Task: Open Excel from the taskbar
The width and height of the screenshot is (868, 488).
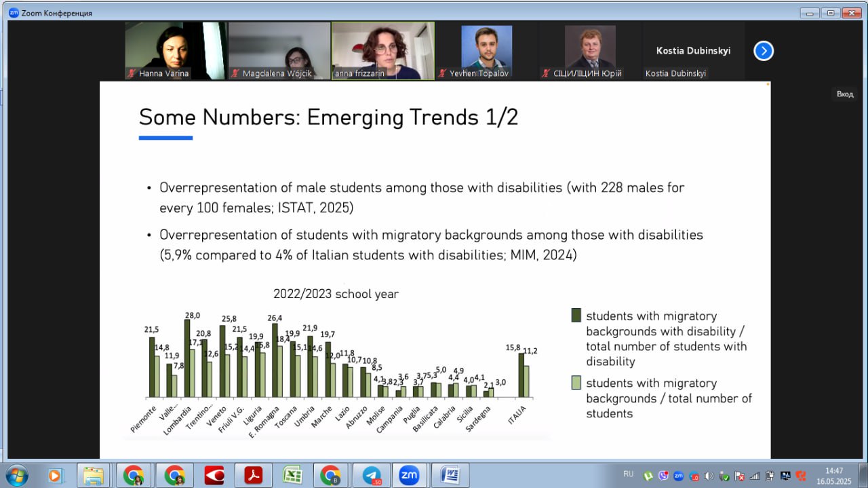Action: 292,475
